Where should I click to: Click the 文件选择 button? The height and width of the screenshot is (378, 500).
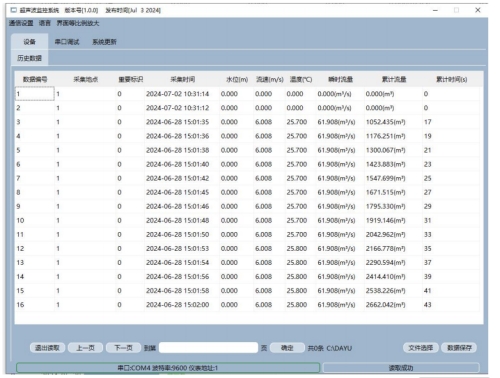pos(421,348)
